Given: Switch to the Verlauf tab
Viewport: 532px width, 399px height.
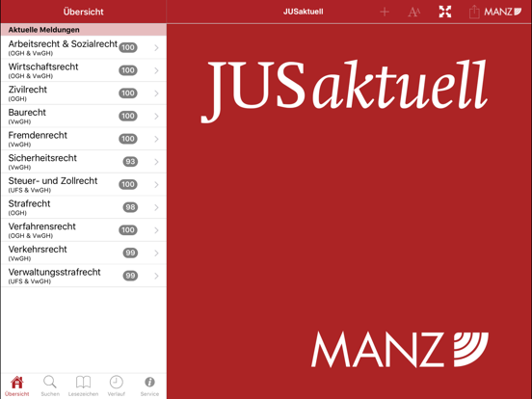Looking at the screenshot, I should 116,386.
